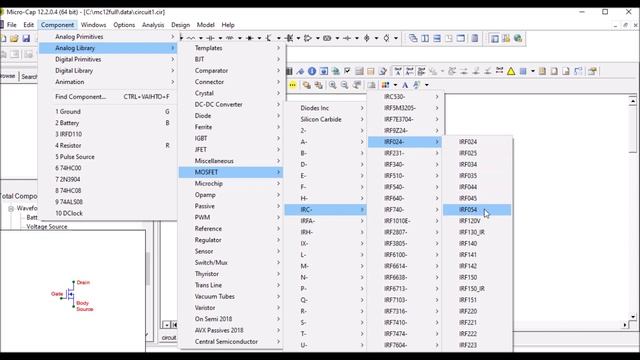Select the diode component toolbar icon

pos(249,38)
